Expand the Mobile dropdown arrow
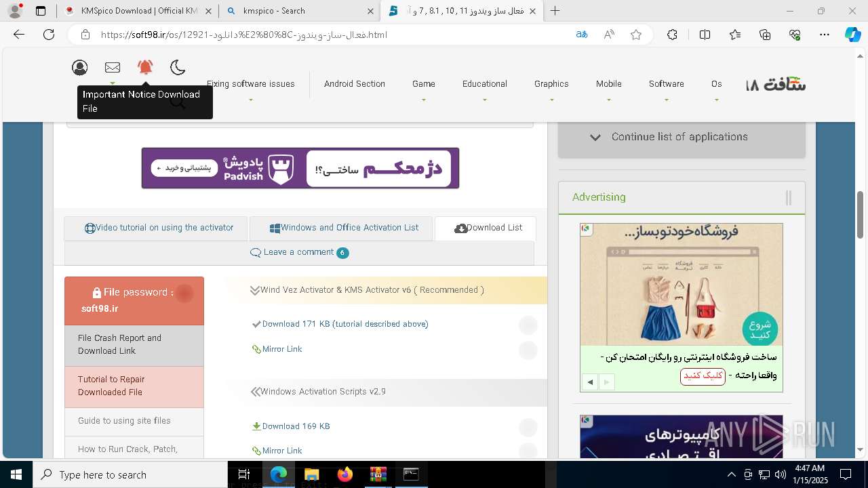The width and height of the screenshot is (868, 488). click(x=609, y=100)
